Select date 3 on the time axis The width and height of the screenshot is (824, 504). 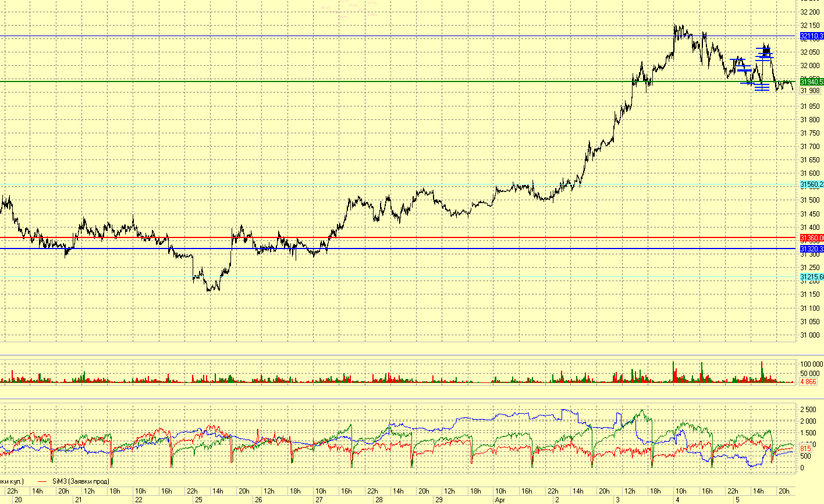click(x=619, y=499)
